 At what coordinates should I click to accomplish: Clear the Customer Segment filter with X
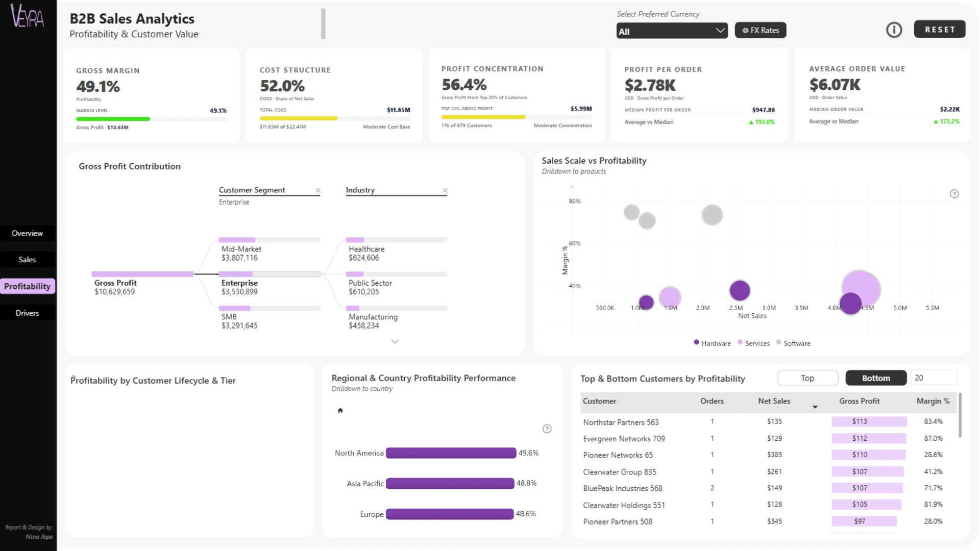coord(318,190)
